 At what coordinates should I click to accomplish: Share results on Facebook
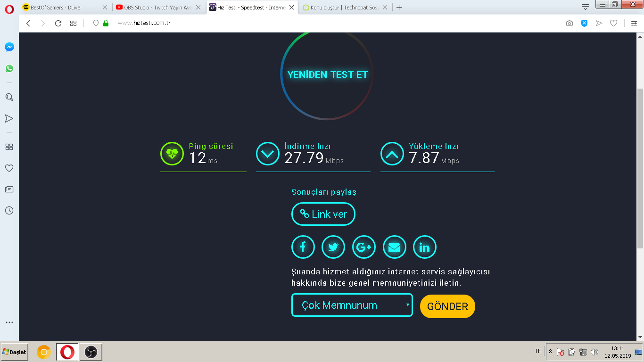tap(303, 247)
